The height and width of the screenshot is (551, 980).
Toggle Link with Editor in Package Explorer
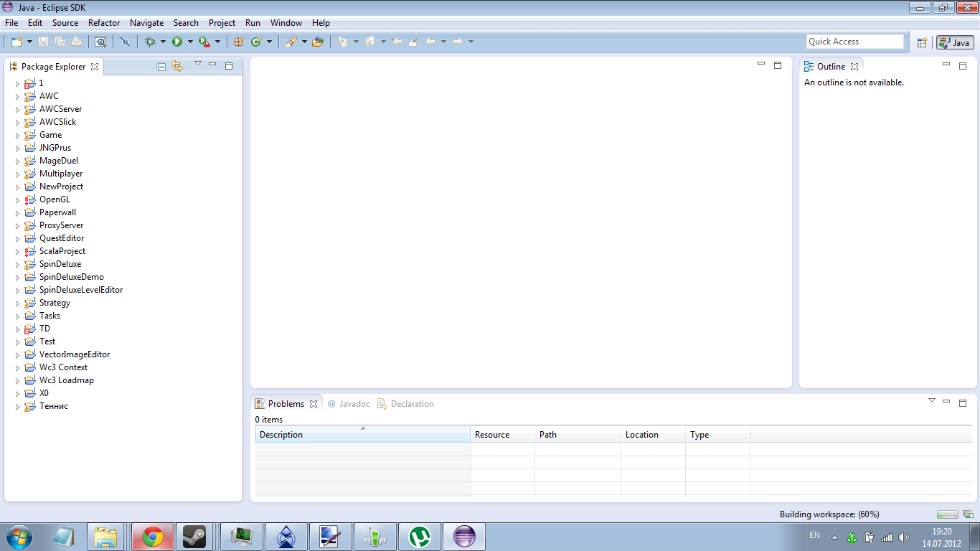[x=177, y=66]
